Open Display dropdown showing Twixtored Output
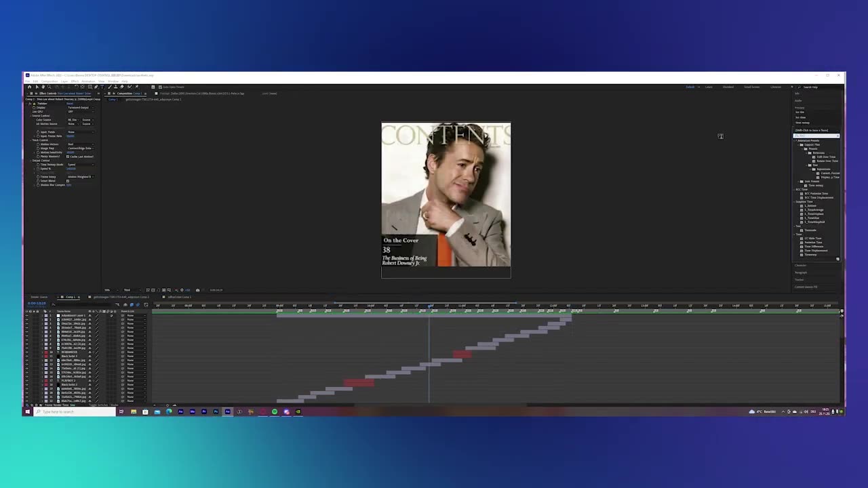This screenshot has height=488, width=868. pyautogui.click(x=81, y=108)
